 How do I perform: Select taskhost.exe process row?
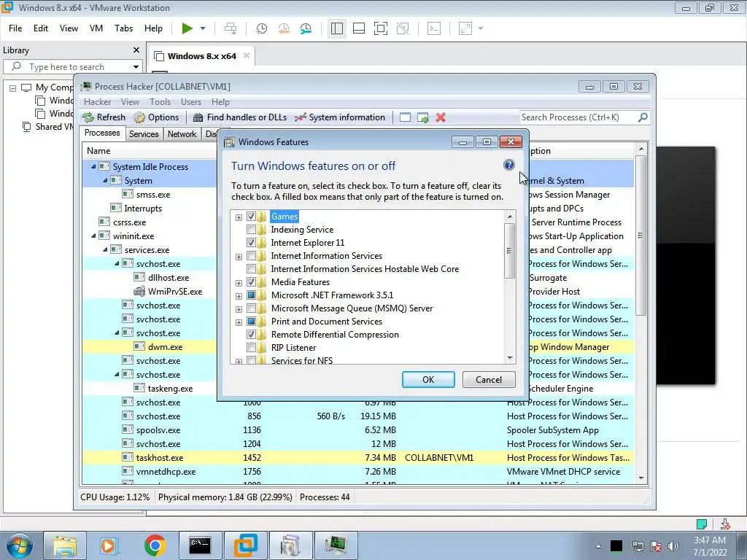358,458
